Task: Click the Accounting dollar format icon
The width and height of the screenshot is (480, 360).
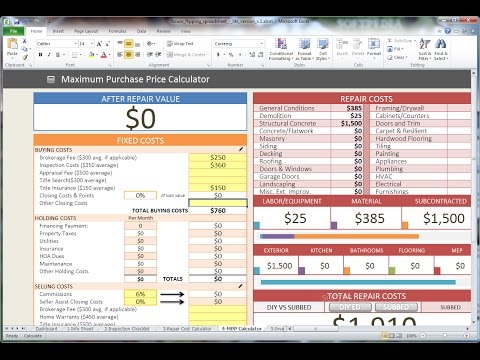Action: [x=217, y=54]
